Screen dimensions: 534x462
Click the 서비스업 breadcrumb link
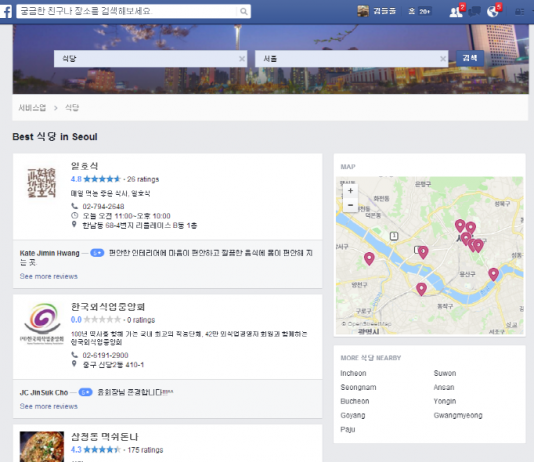click(x=32, y=108)
